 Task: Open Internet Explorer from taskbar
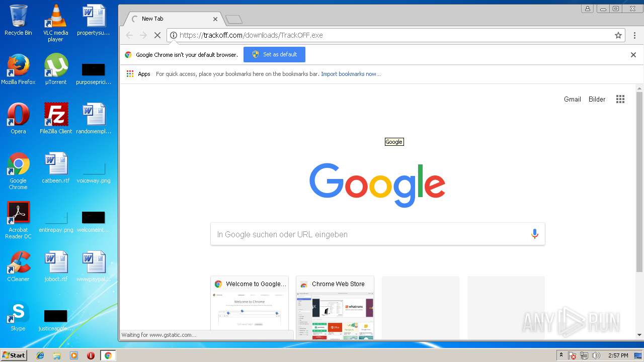[x=40, y=355]
